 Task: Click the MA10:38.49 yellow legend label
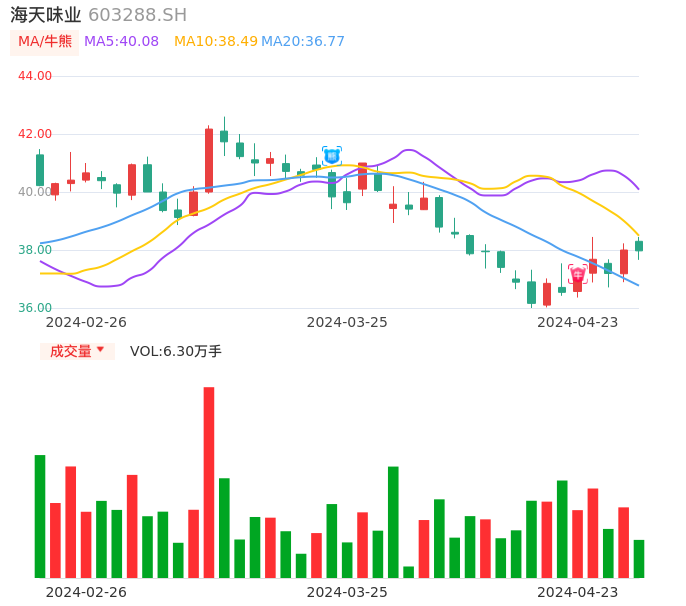point(215,41)
